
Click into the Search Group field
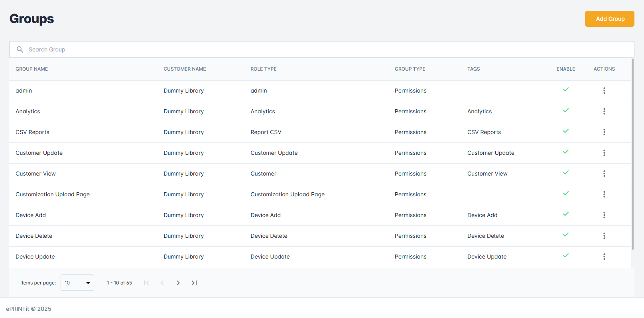[319, 49]
